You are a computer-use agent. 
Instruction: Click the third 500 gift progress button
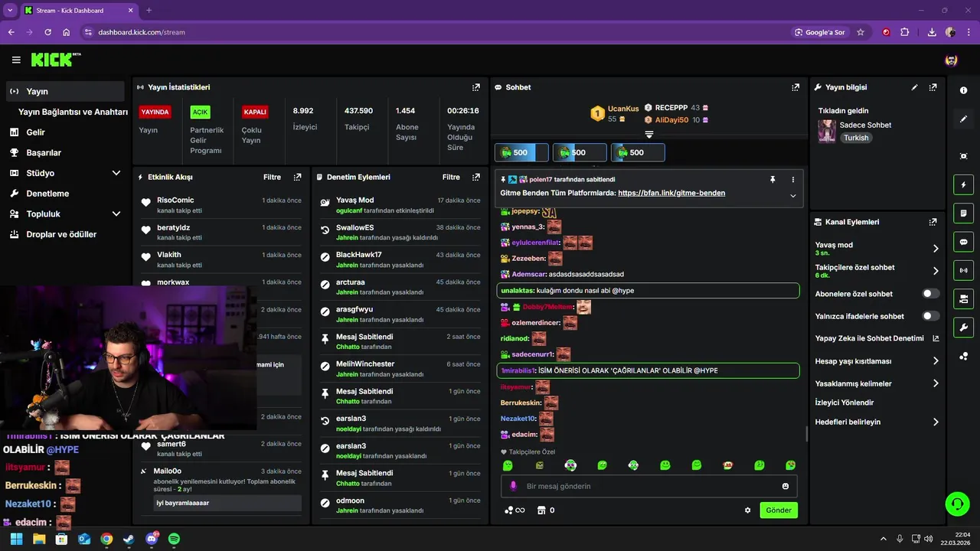(x=638, y=152)
